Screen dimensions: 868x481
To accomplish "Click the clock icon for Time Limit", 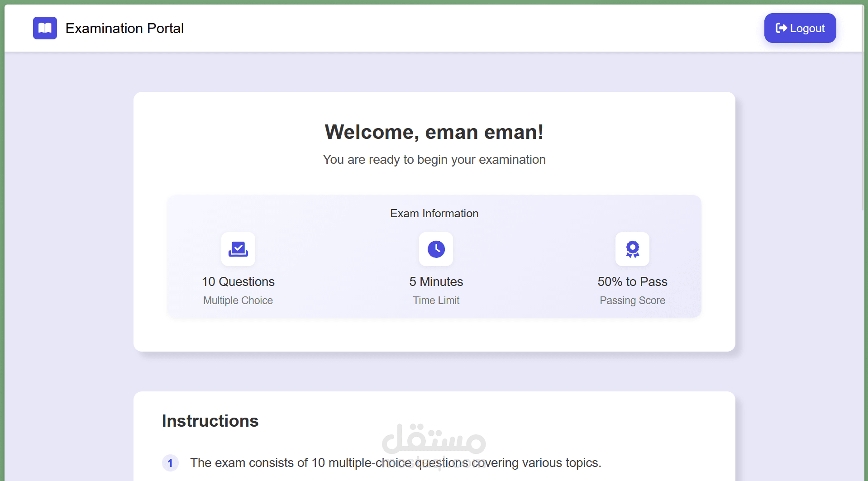I will 436,249.
